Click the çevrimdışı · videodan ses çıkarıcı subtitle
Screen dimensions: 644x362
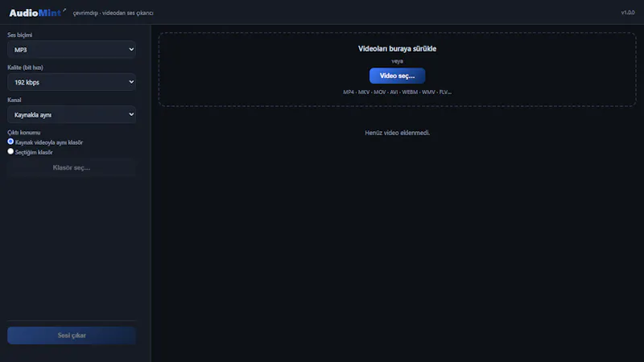tap(114, 13)
